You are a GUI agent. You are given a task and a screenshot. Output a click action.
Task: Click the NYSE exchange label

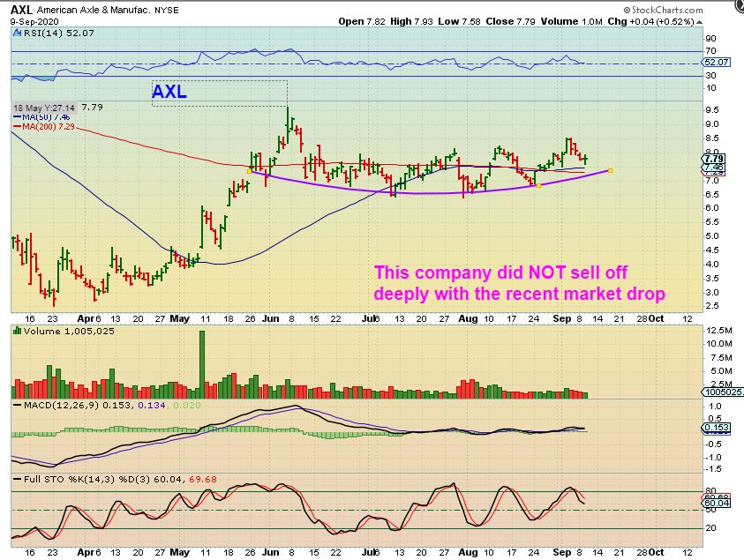(x=167, y=10)
